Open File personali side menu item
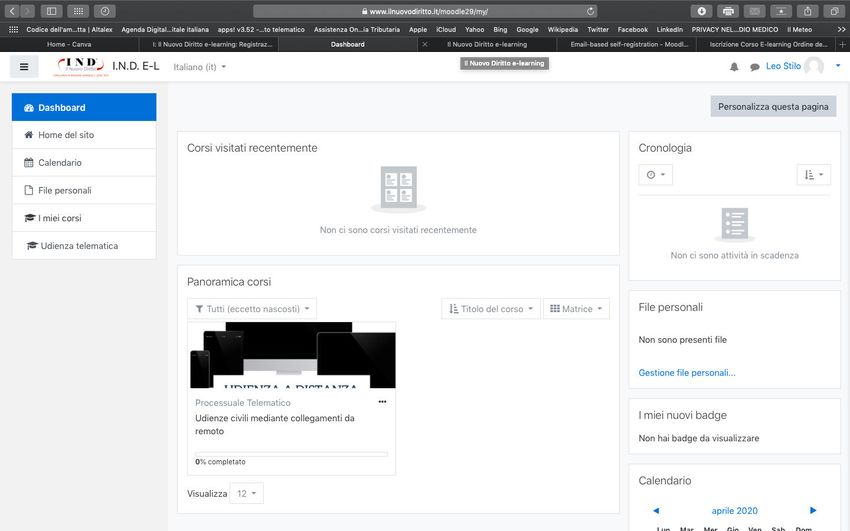Viewport: 850px width, 531px height. click(84, 190)
